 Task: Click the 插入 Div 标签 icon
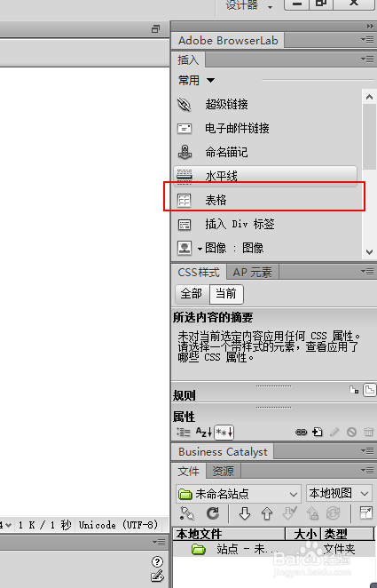click(x=184, y=224)
